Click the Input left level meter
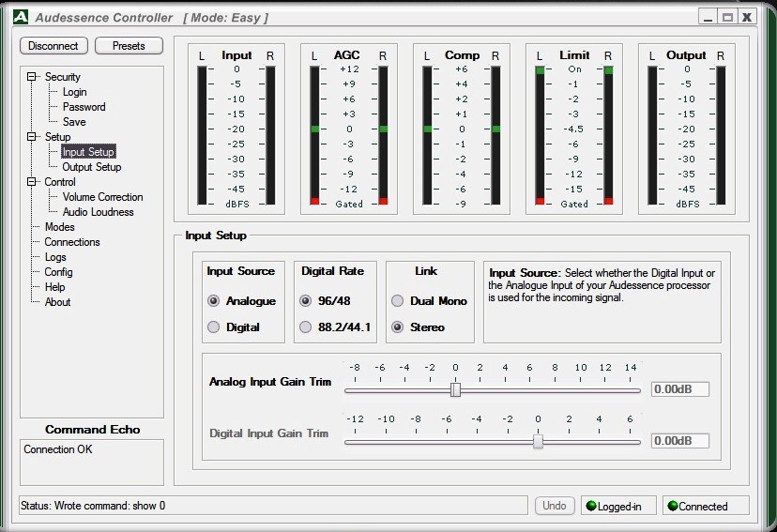777x532 pixels. (x=202, y=135)
